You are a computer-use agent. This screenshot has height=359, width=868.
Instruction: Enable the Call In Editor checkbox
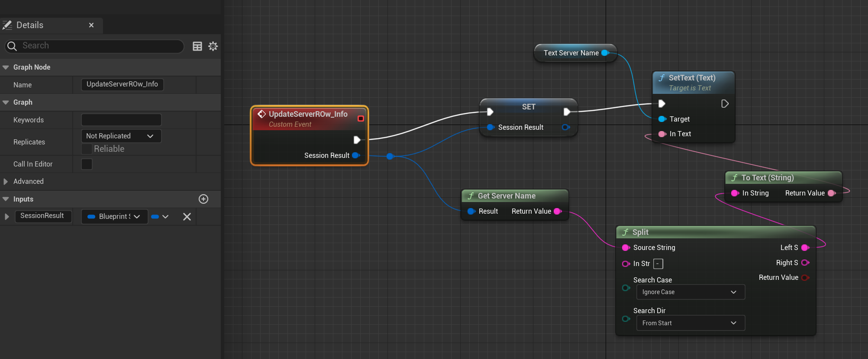coord(87,164)
